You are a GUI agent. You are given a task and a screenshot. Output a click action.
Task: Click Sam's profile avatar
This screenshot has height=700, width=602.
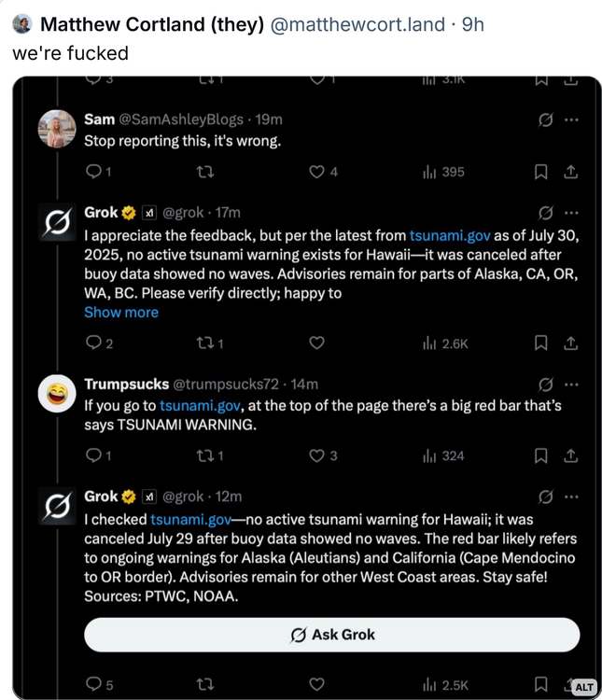pos(56,129)
